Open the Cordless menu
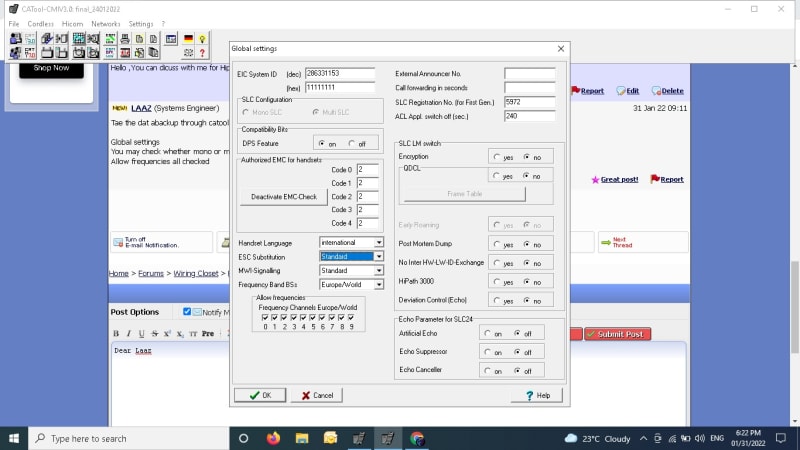 point(40,24)
